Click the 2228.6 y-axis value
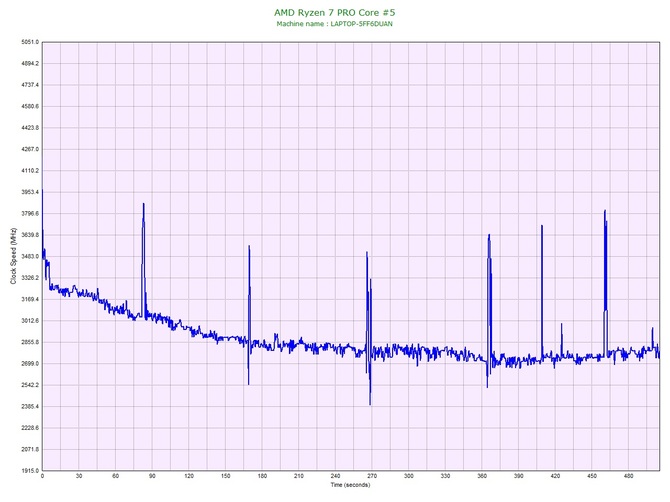Viewport: 670px width, 502px height. 30,428
